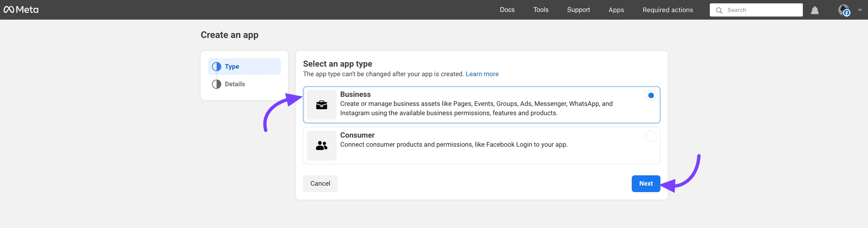Viewport: 868px width, 228px height.
Task: Select the Consumer radio button
Action: click(651, 136)
